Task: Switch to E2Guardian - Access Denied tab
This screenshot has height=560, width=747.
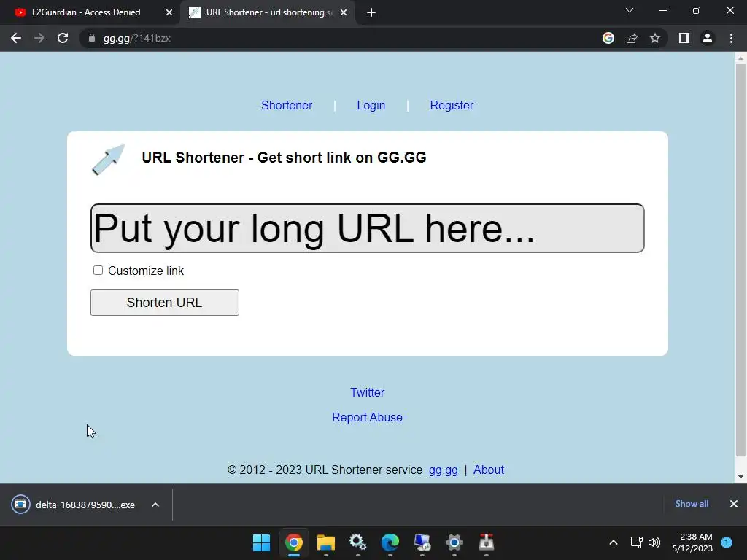Action: click(x=86, y=12)
